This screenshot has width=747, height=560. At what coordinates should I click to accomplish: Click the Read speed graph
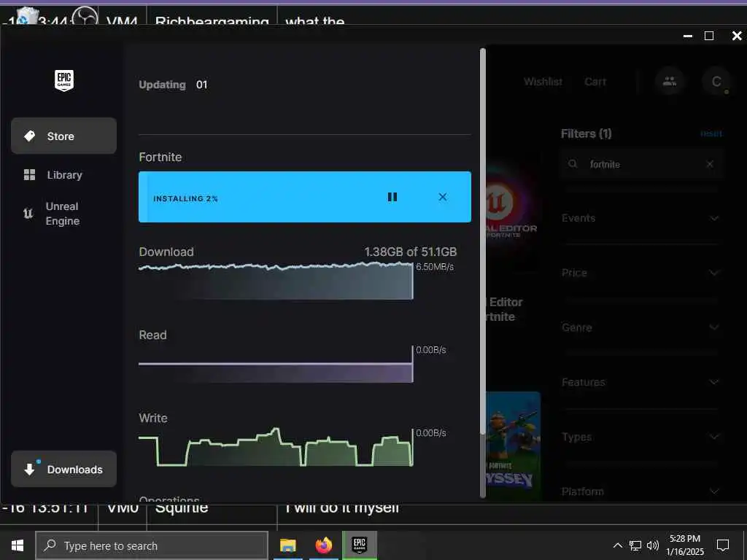[x=276, y=365]
